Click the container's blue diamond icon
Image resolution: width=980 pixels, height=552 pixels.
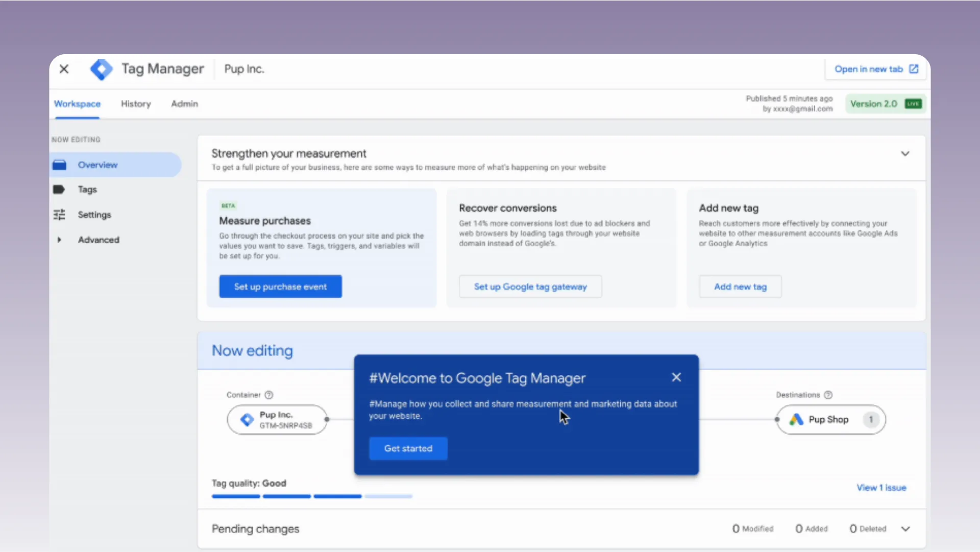[247, 420]
